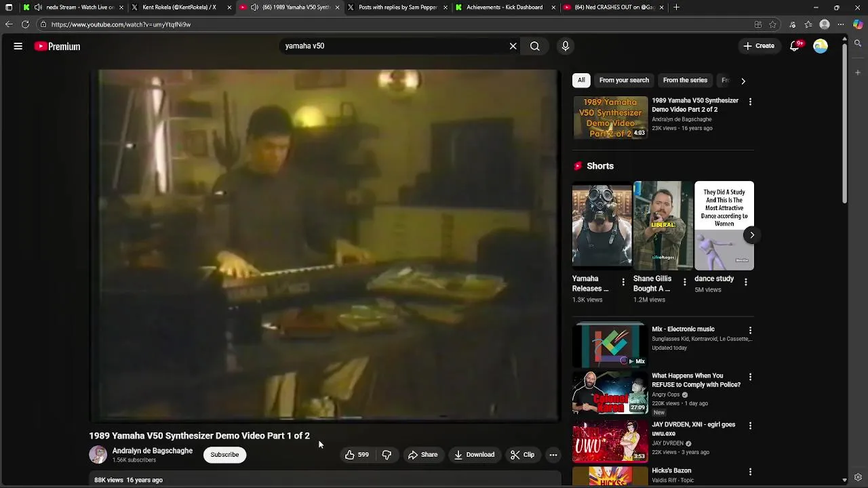Click the browser address bar URL
The height and width of the screenshot is (488, 868).
(x=121, y=24)
